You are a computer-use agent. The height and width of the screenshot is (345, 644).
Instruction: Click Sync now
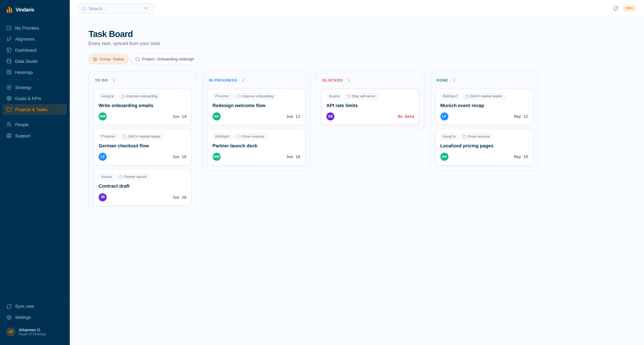point(35,306)
